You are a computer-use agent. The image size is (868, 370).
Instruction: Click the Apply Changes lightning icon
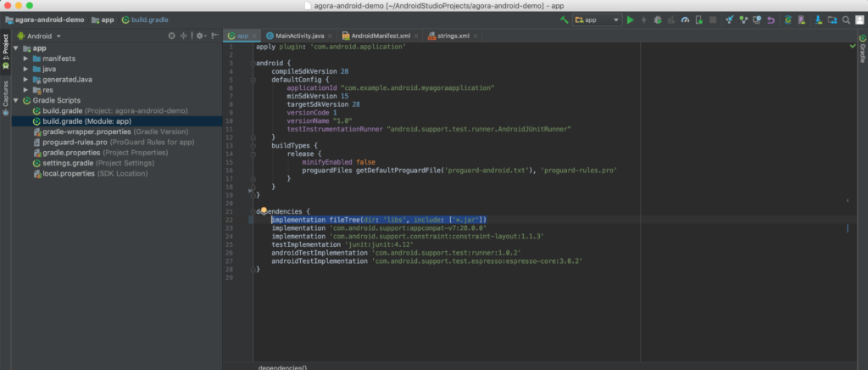pos(644,20)
